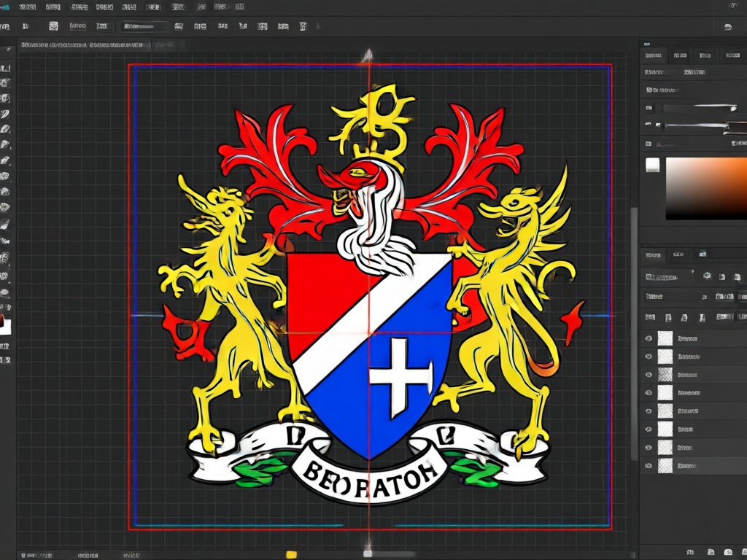Click the small white swatch beside the color field
747x560 pixels.
(x=653, y=166)
